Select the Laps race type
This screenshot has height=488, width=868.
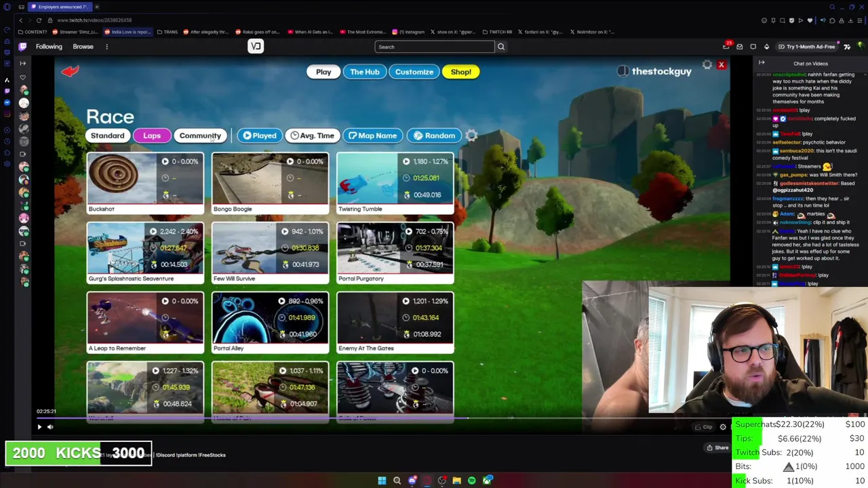[x=152, y=136]
